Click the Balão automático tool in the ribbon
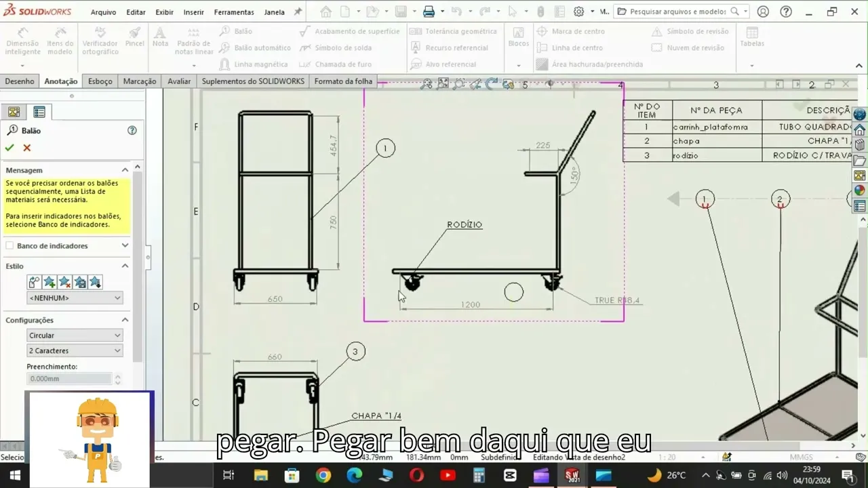Viewport: 868px width, 488px height. click(x=255, y=47)
